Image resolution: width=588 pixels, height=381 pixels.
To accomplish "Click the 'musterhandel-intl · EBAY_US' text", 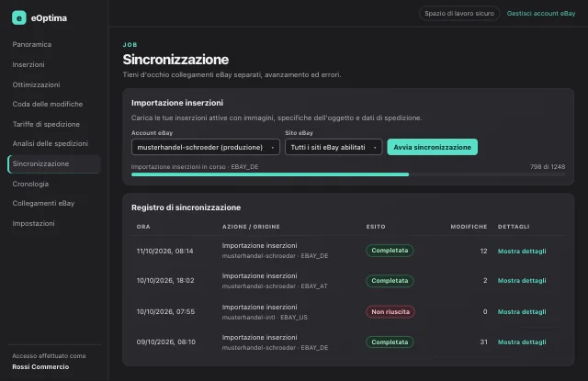I will (x=265, y=318).
